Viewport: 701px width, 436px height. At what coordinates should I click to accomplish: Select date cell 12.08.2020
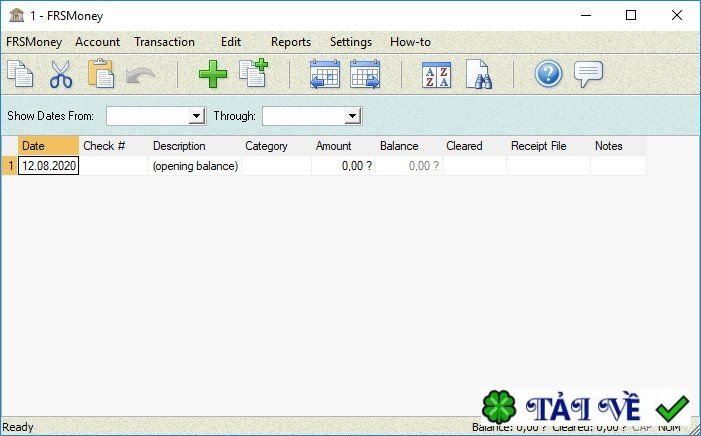(48, 165)
